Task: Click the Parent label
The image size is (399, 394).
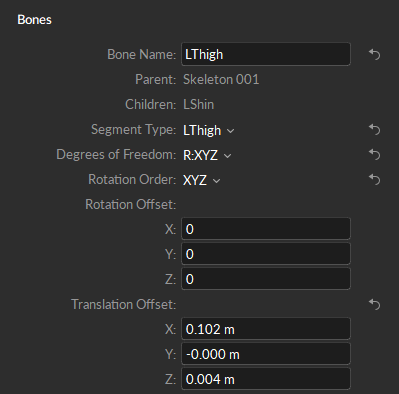Action: click(155, 79)
